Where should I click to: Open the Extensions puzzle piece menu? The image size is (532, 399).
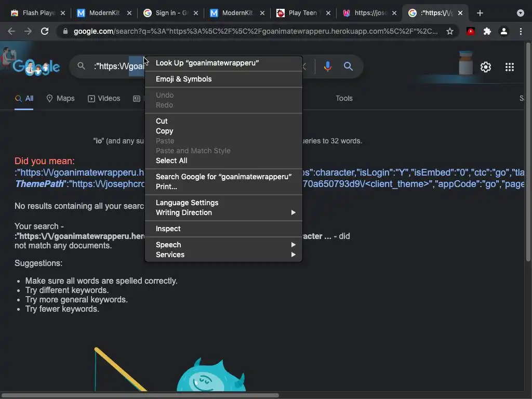(487, 31)
